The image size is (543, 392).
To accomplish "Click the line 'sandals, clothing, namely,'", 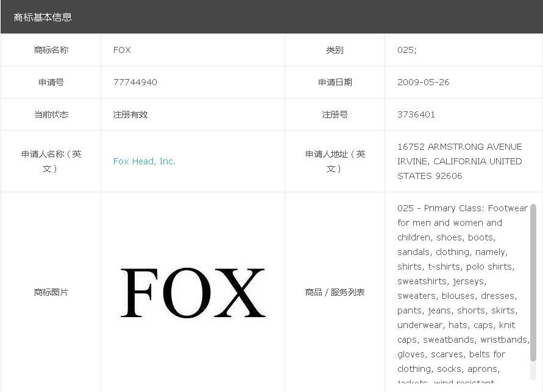I will 453,252.
